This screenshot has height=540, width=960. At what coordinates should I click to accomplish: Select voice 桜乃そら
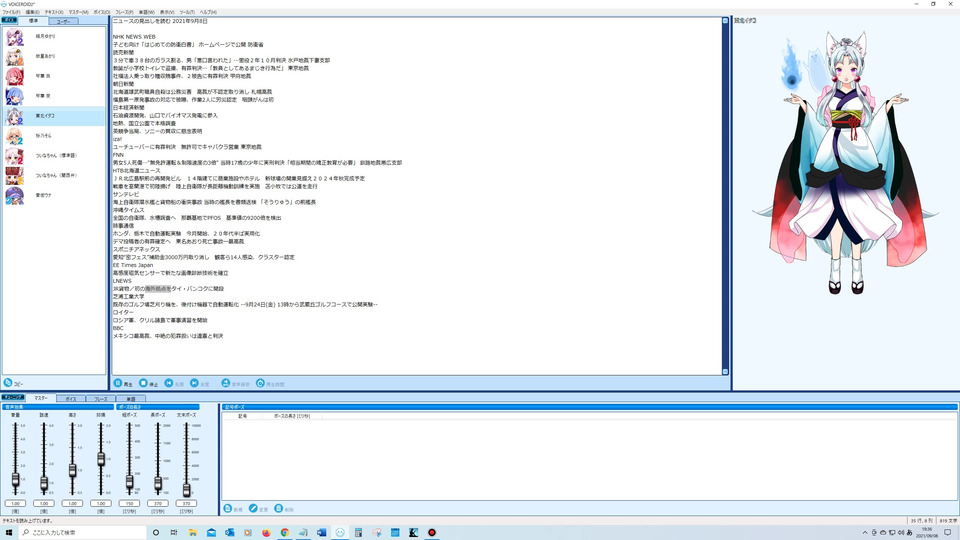tap(54, 136)
